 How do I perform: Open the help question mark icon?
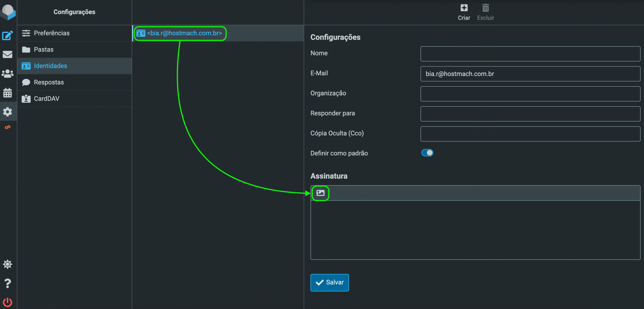pos(8,283)
